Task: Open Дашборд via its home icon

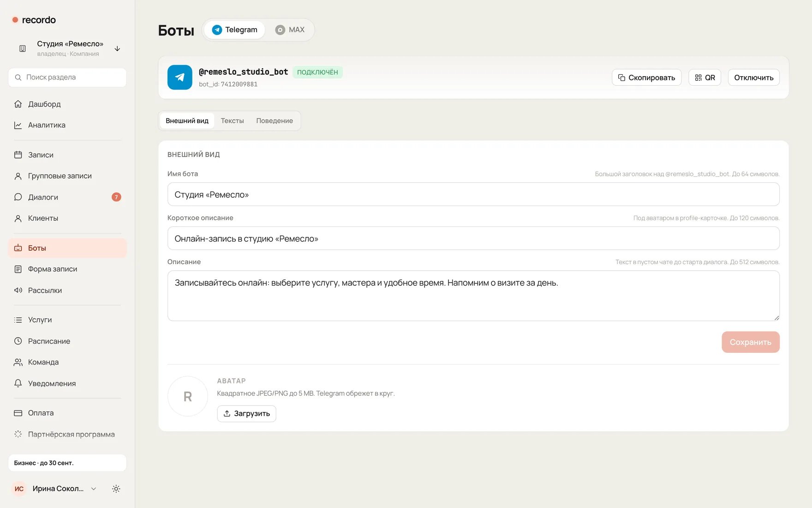Action: (x=18, y=104)
